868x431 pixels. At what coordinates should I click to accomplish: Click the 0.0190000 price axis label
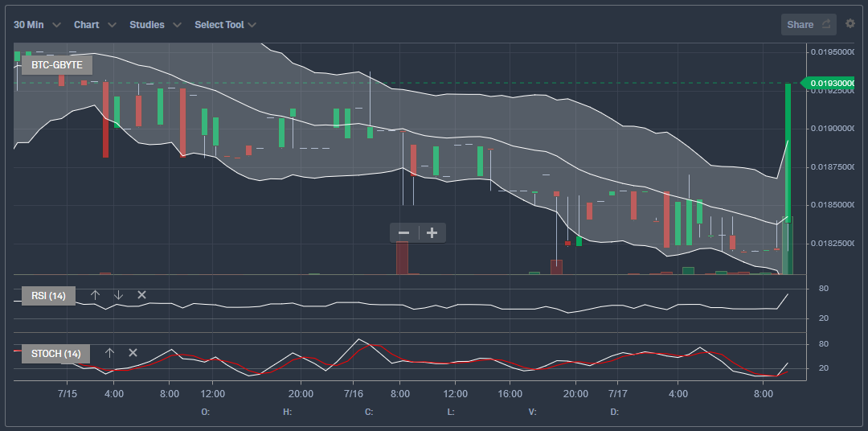click(x=833, y=129)
